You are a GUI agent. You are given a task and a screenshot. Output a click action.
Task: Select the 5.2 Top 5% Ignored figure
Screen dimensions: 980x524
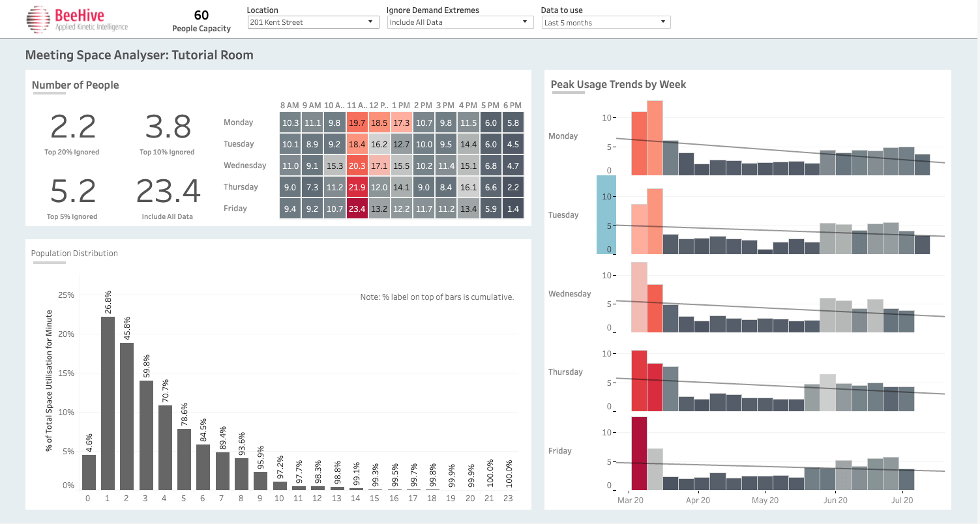pyautogui.click(x=73, y=192)
